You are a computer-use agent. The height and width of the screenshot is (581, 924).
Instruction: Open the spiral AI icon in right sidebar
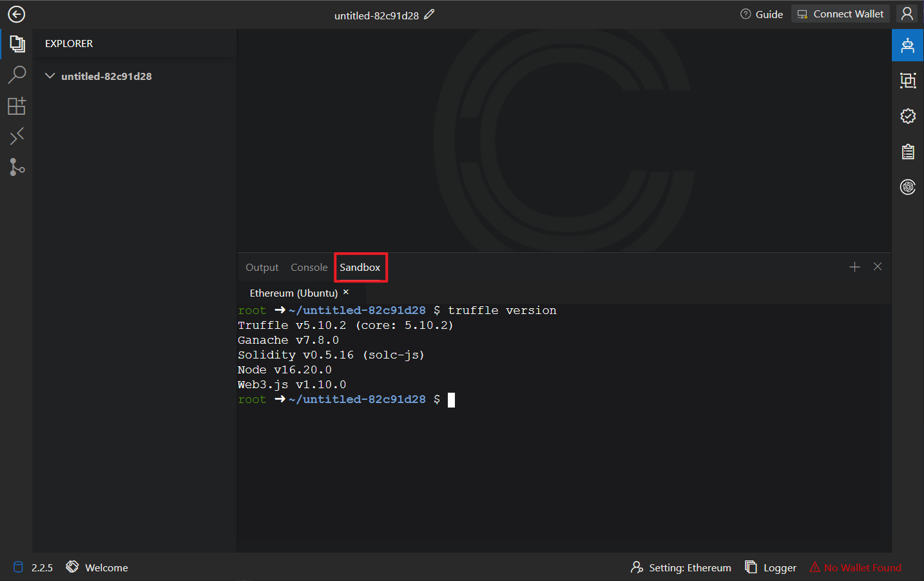pyautogui.click(x=907, y=187)
